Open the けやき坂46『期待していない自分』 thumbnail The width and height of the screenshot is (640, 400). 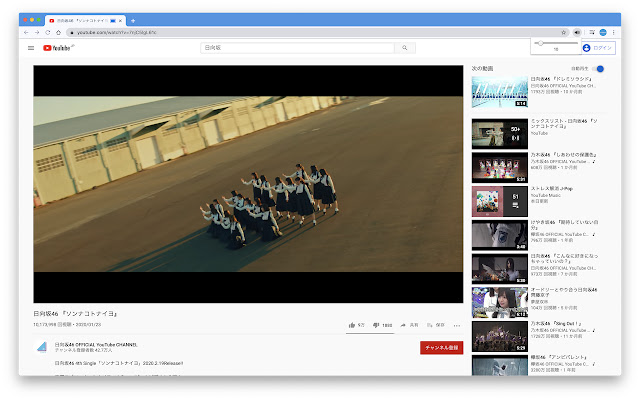pyautogui.click(x=500, y=235)
